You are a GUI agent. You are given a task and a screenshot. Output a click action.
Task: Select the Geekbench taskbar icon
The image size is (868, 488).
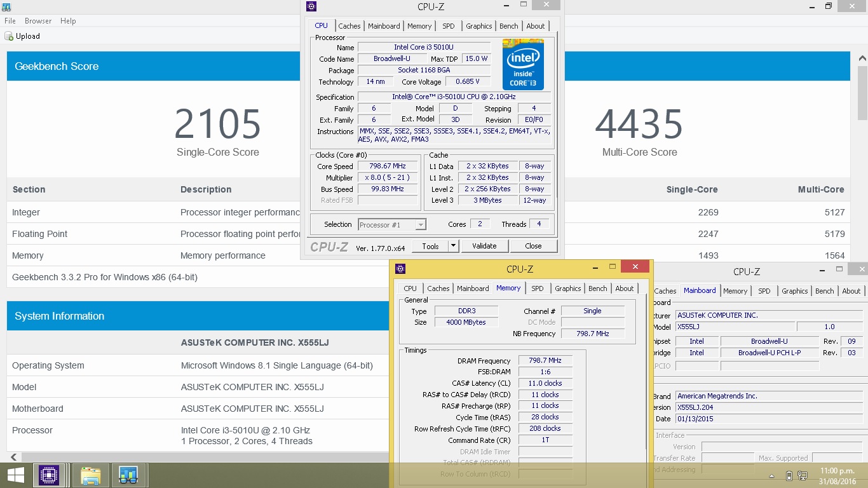tap(128, 475)
